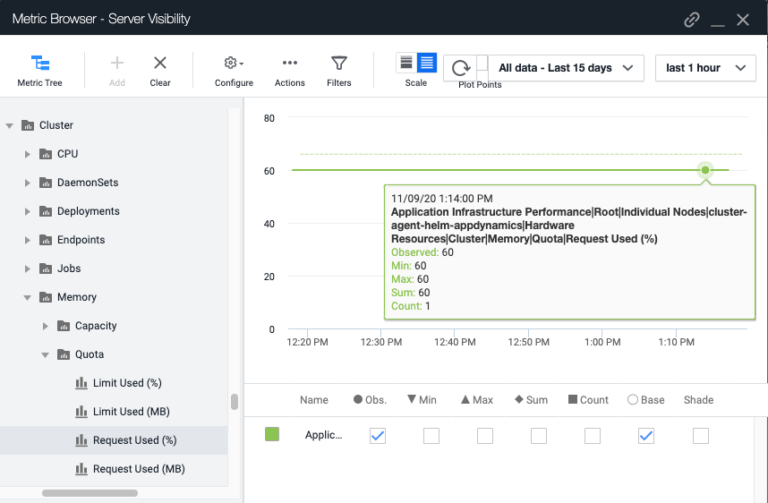Viewport: 768px width, 503px height.
Task: Open the last 1 hour dropdown
Action: pyautogui.click(x=705, y=68)
